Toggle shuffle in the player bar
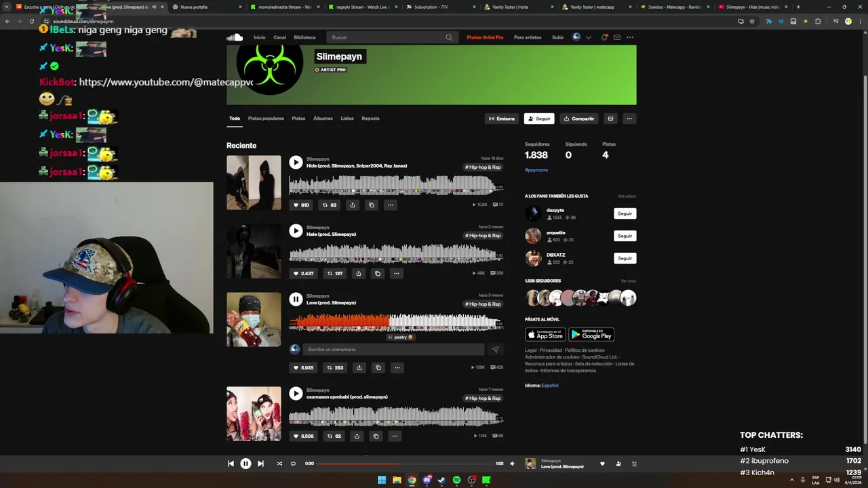 pyautogui.click(x=279, y=464)
